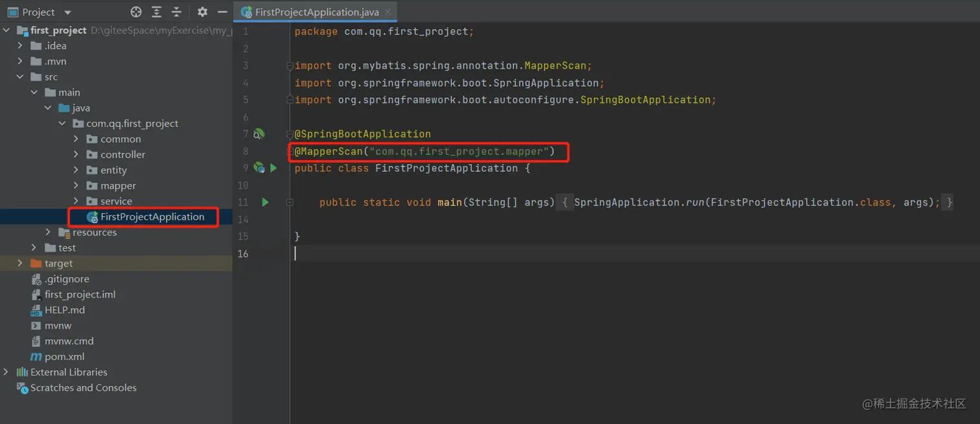Expand the test folder arrow

[34, 248]
